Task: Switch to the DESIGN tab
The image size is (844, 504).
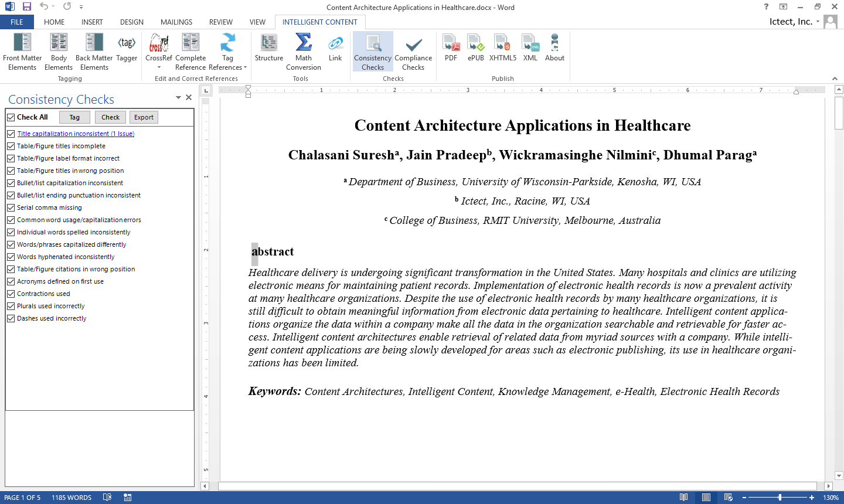Action: pos(132,22)
